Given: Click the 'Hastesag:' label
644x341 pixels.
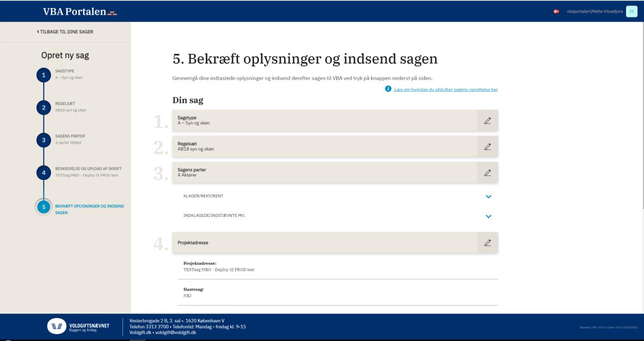Looking at the screenshot, I should 194,289.
